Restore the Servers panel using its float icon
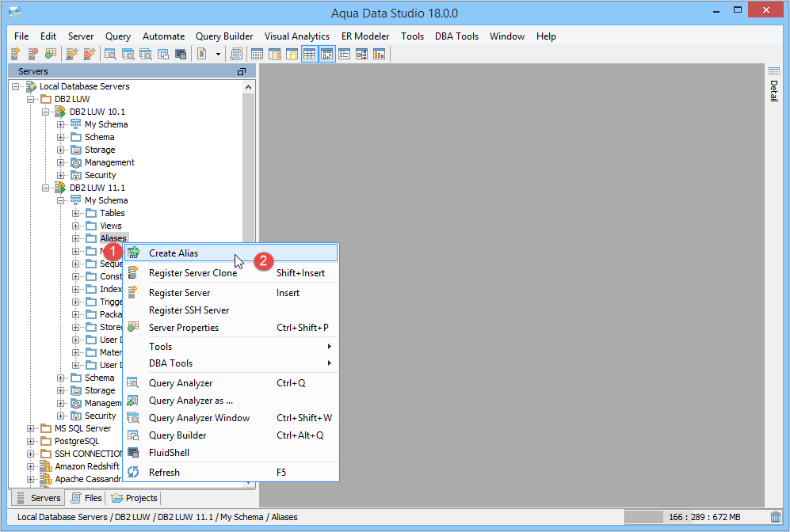Screen dimensions: 790x532 242,71
